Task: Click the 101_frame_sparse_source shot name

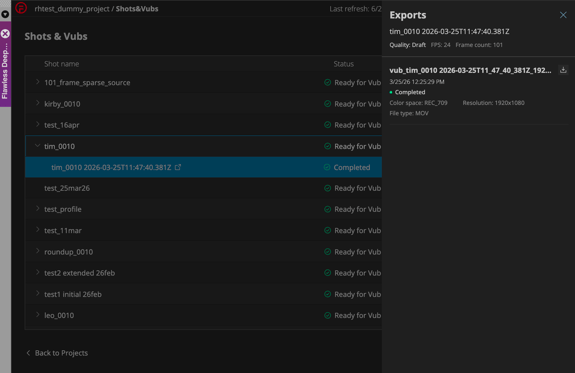Action: pyautogui.click(x=87, y=83)
